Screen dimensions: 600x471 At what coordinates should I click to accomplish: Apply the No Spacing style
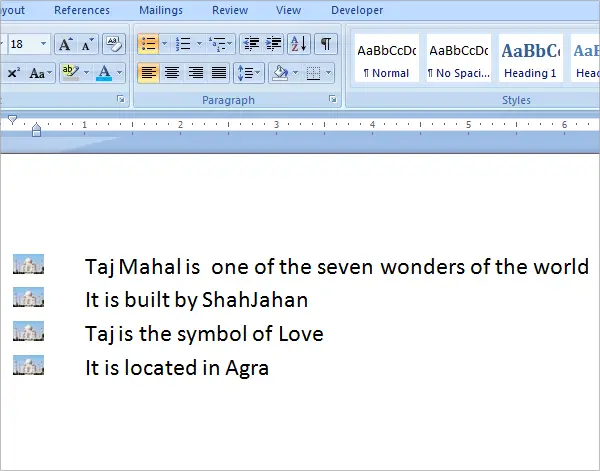(459, 58)
